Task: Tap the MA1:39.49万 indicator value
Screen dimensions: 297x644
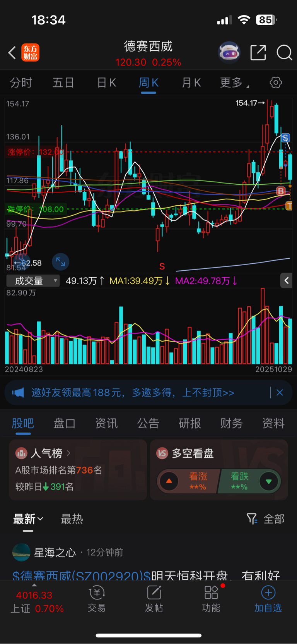Action: 140,281
